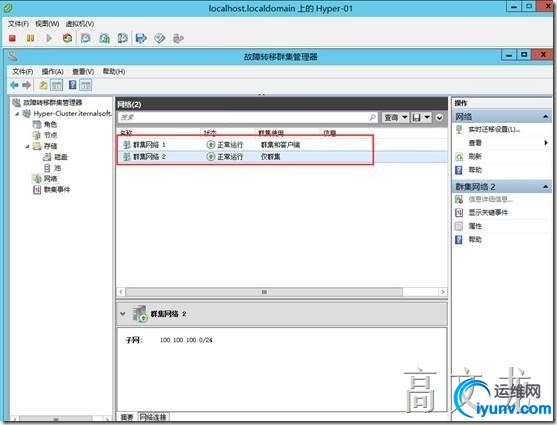Collapse the 存储 tree node
This screenshot has height=425, width=557.
point(27,146)
